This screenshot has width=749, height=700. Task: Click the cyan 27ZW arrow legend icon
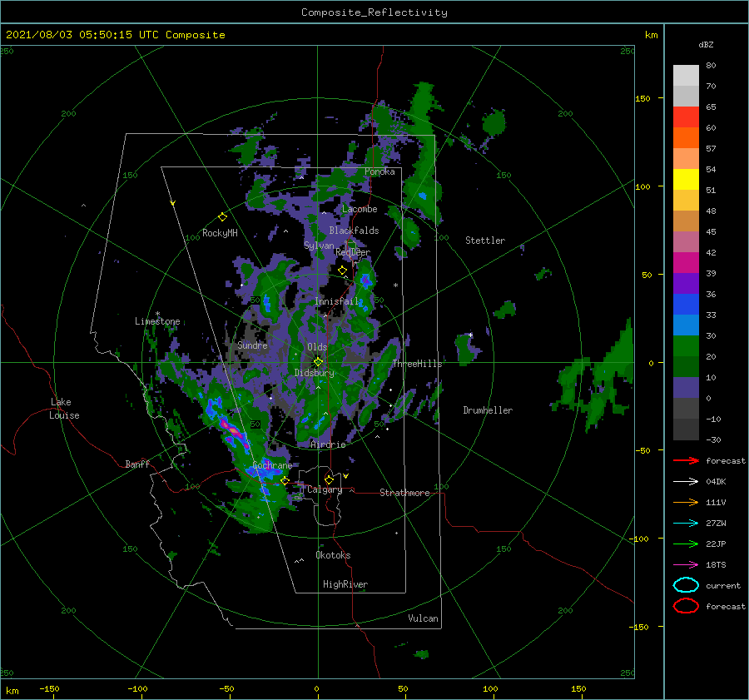(x=686, y=524)
